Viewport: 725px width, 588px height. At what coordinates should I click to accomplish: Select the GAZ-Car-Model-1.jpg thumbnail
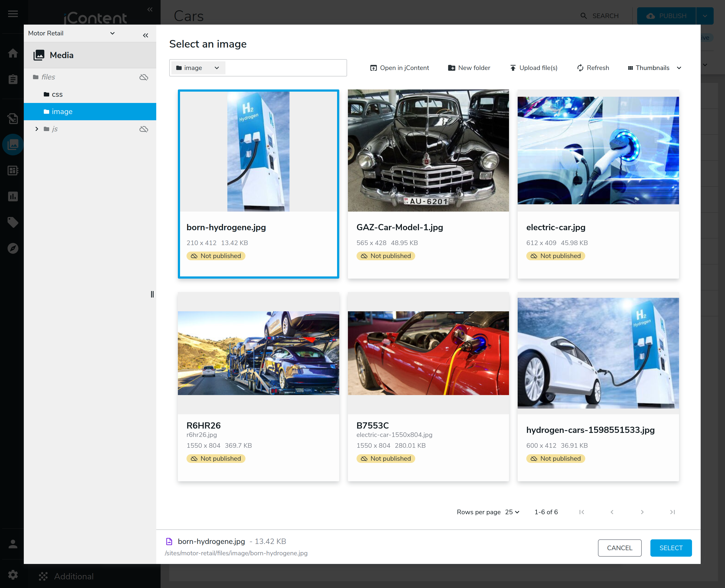pyautogui.click(x=428, y=151)
